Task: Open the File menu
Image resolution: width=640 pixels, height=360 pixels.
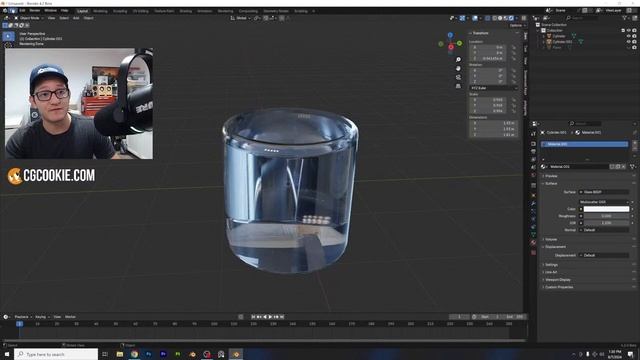Action: pyautogui.click(x=13, y=11)
